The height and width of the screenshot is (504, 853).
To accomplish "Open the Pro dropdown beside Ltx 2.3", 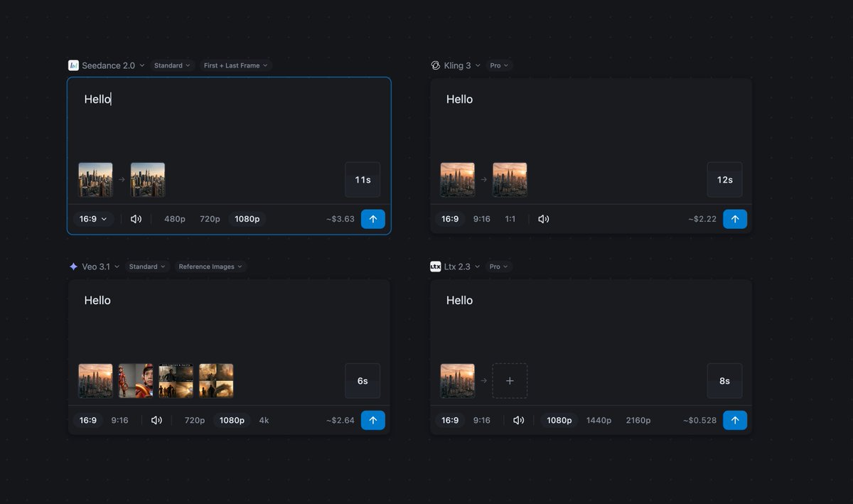I will (x=499, y=267).
